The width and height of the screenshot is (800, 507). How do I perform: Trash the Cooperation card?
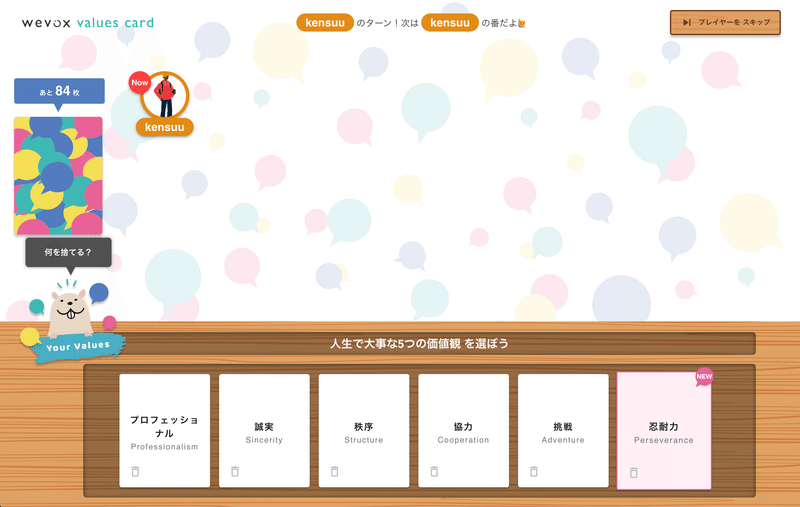[x=434, y=472]
